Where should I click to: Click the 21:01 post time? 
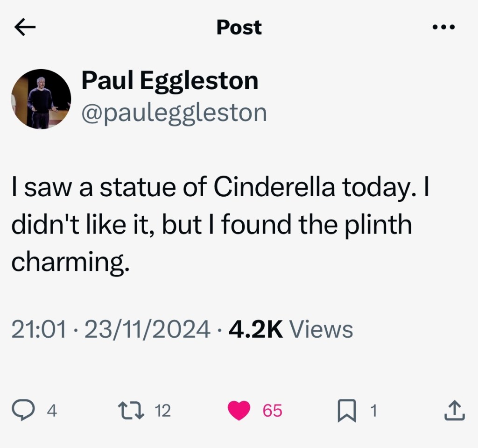click(x=38, y=329)
